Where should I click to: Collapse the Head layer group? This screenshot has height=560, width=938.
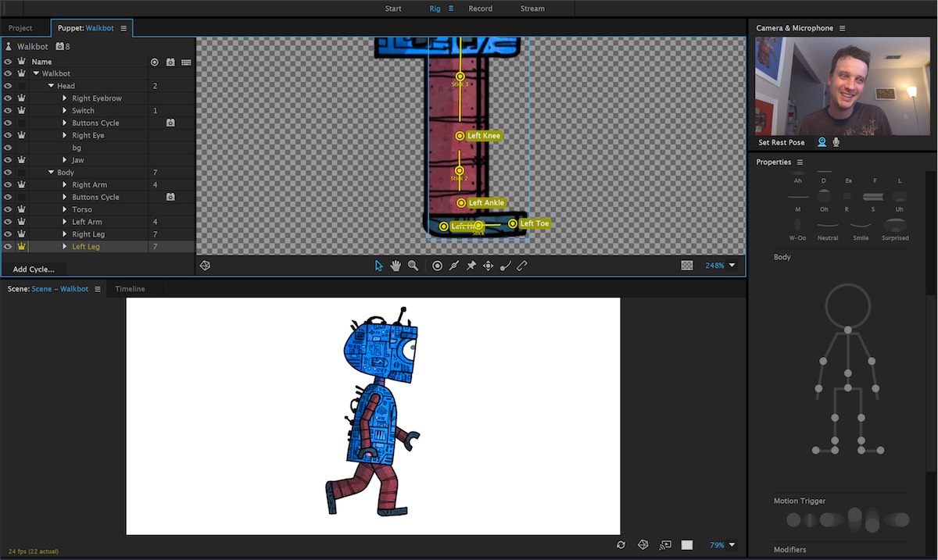pyautogui.click(x=51, y=86)
